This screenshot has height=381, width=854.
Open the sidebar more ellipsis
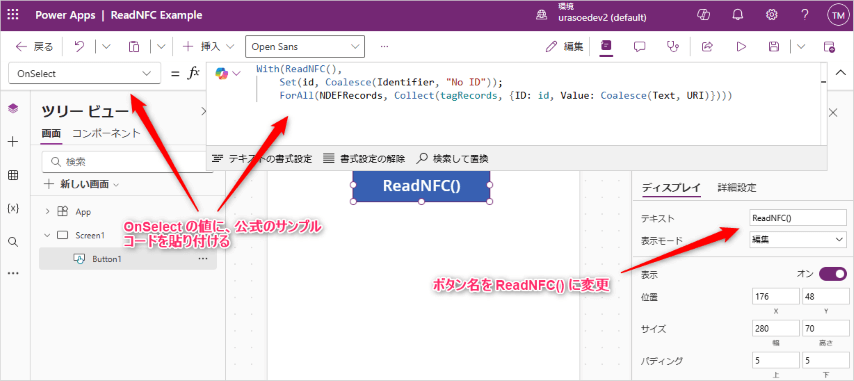click(14, 274)
